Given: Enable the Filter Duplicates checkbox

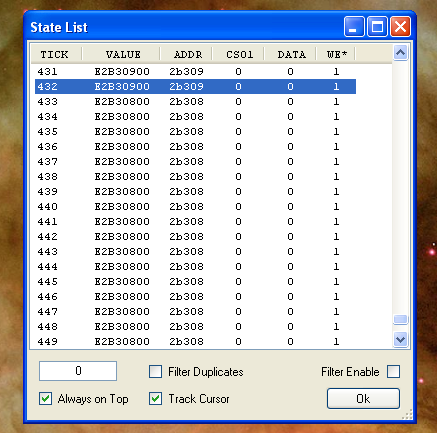Looking at the screenshot, I should pos(155,371).
